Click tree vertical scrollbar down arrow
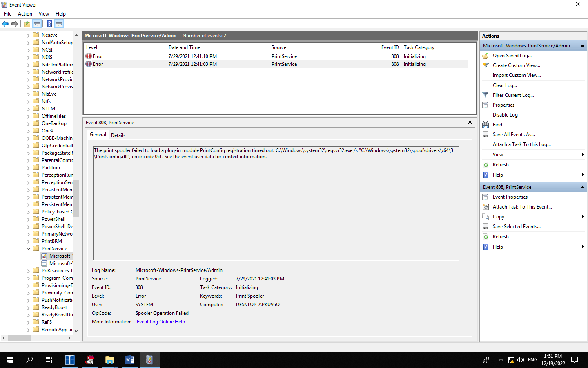Screen dimensions: 588x368 click(76, 331)
